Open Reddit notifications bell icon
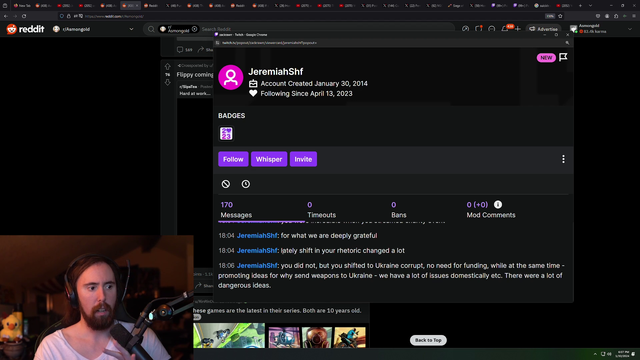The image size is (640, 360). (505, 29)
